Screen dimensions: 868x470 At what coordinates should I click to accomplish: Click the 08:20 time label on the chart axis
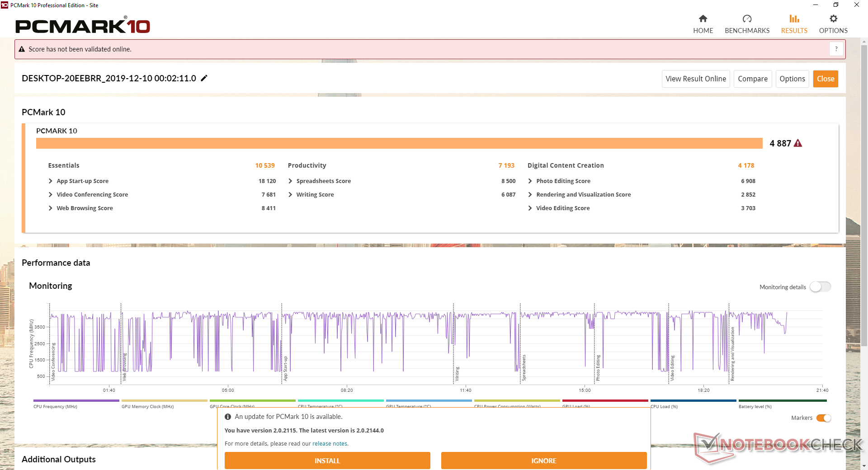tap(347, 390)
